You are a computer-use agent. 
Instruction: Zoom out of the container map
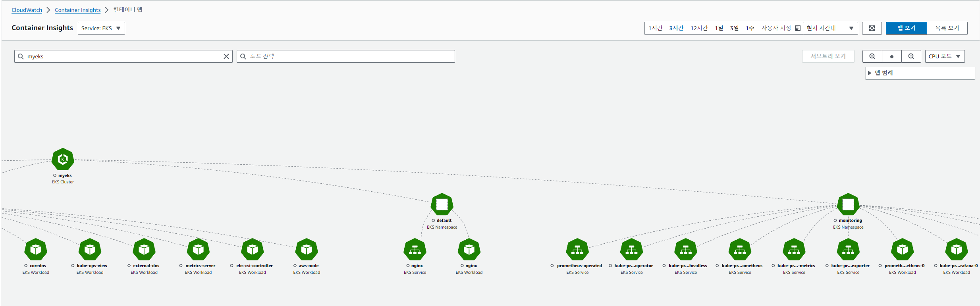[911, 56]
